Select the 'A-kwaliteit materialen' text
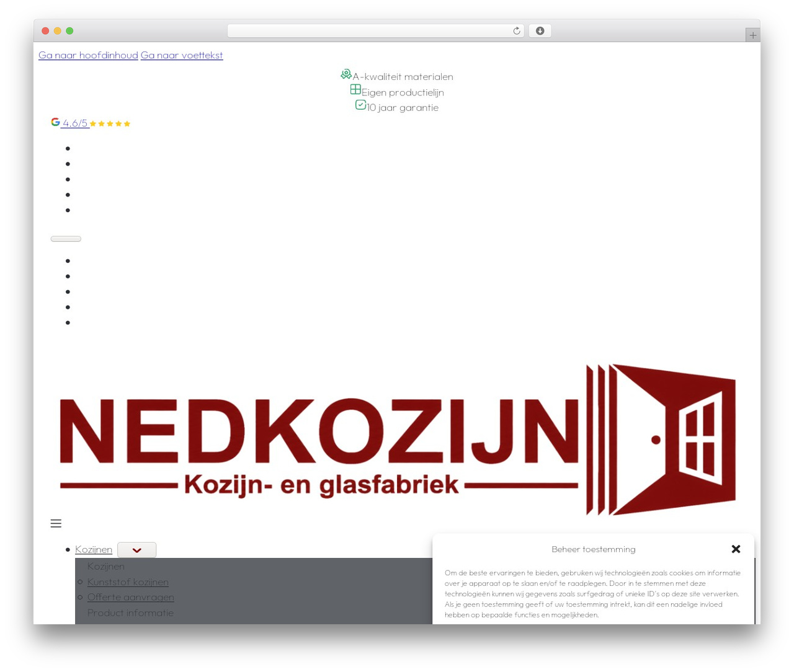The height and width of the screenshot is (672, 794). tap(403, 77)
